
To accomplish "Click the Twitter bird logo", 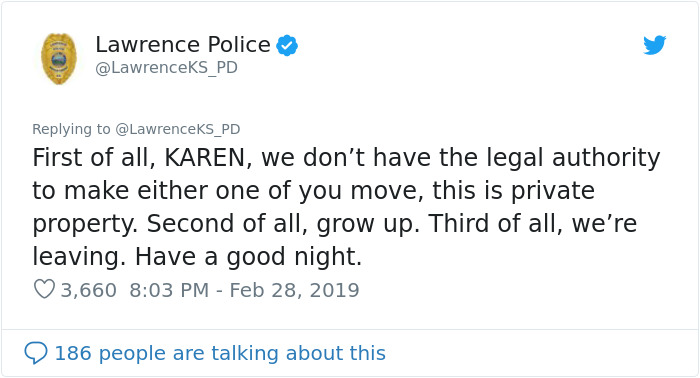I will coord(654,45).
